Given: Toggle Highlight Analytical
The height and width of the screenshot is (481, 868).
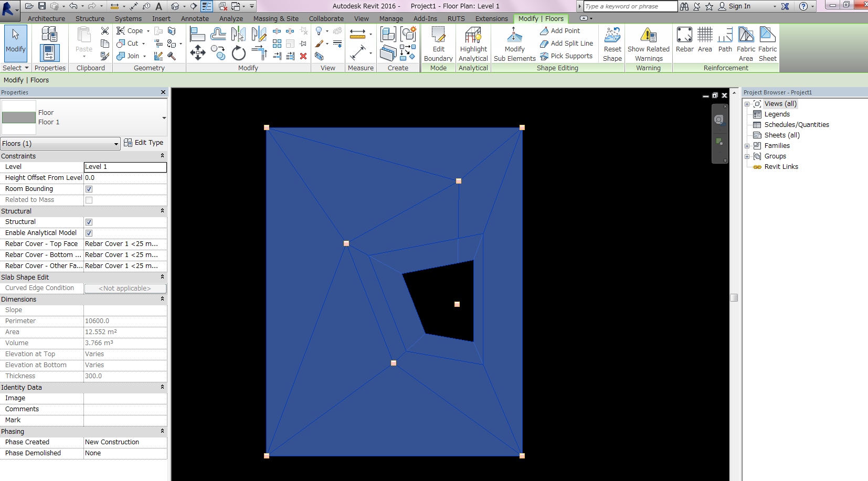Looking at the screenshot, I should [x=473, y=44].
